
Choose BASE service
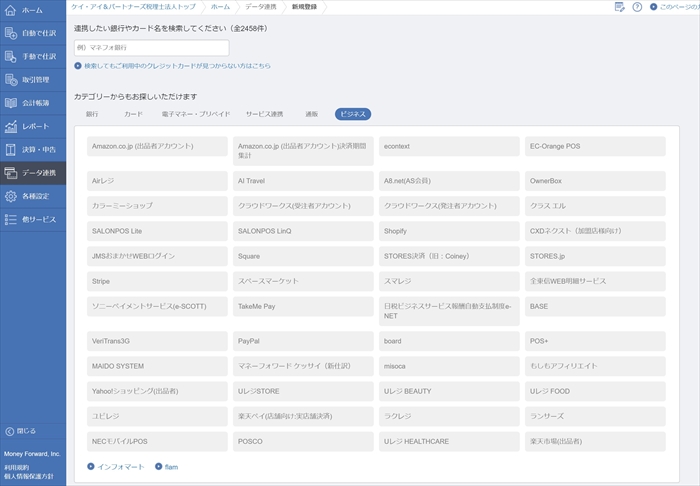595,307
